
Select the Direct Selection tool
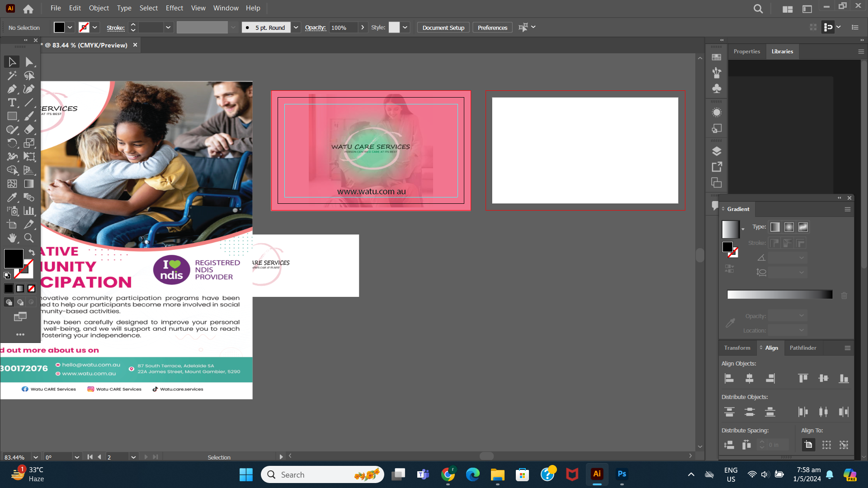[29, 62]
